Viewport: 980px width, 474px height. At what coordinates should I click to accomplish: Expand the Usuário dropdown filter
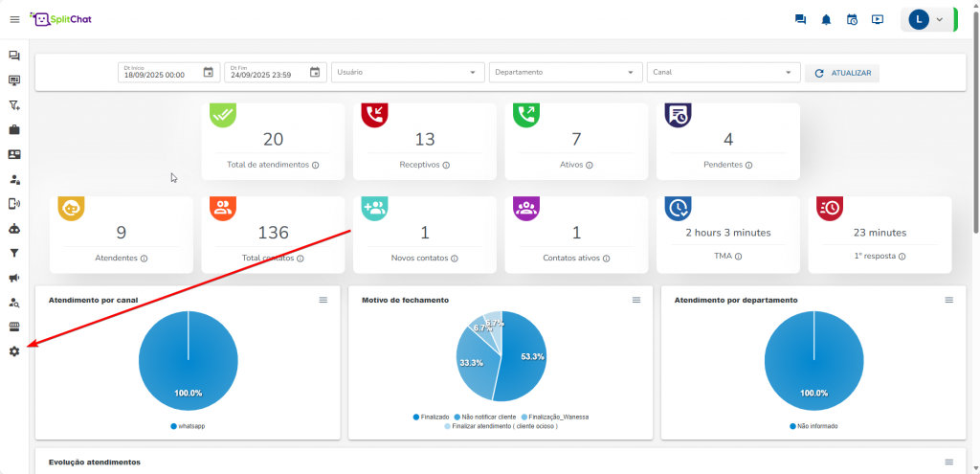[409, 73]
